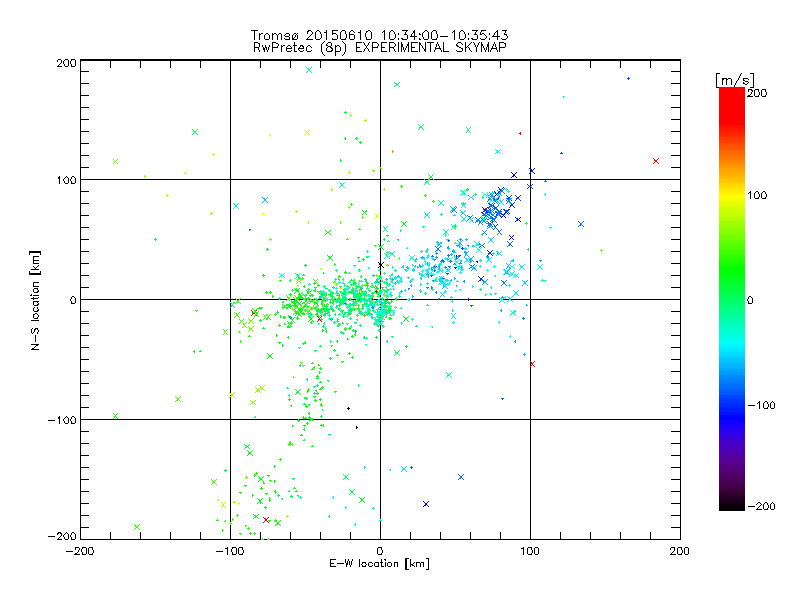This screenshot has width=800, height=600.
Task: Click the red X marker in the upper right corner
Action: (x=656, y=161)
